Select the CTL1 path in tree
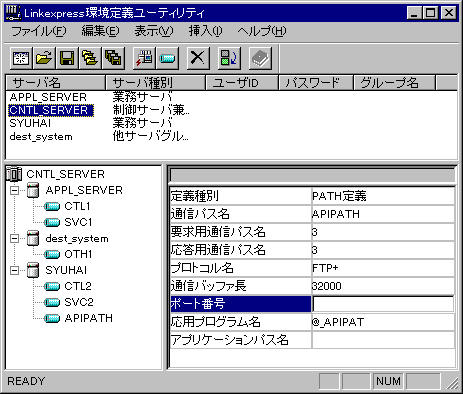The image size is (463, 394). pos(77,206)
